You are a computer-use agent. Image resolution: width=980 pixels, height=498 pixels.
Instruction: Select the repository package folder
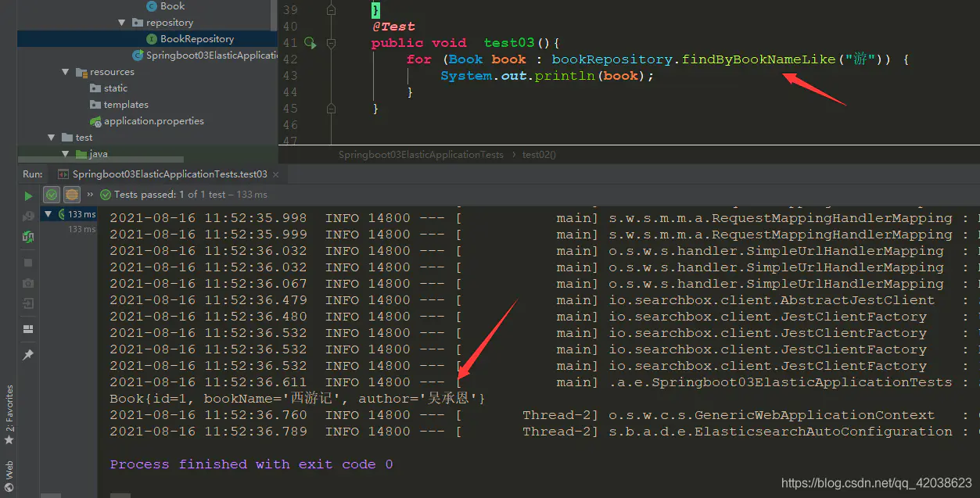coord(170,23)
